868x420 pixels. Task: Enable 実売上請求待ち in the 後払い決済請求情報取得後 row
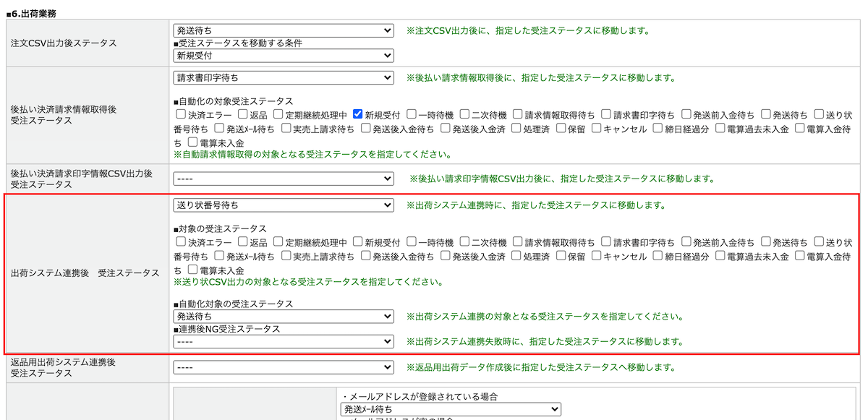pyautogui.click(x=286, y=129)
